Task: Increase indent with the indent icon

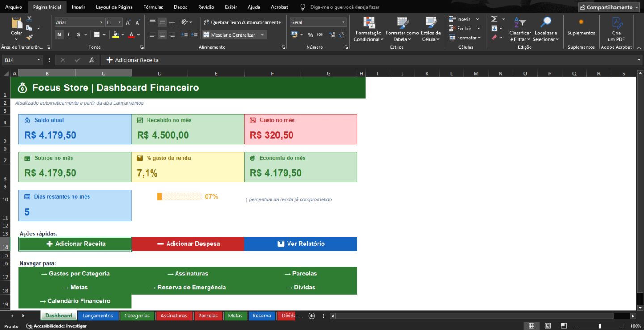Action: (x=194, y=34)
